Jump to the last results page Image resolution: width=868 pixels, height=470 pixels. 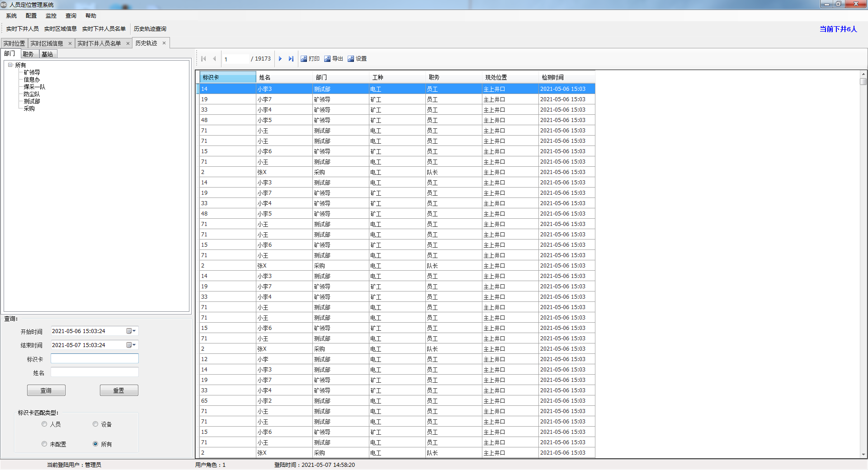(291, 59)
